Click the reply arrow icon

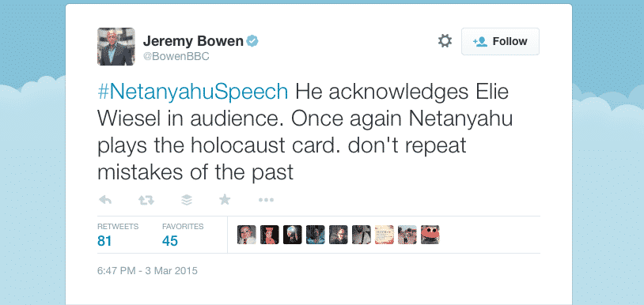click(x=105, y=200)
